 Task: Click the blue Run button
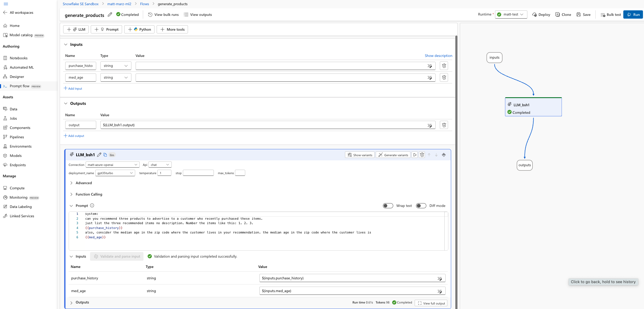pos(633,14)
